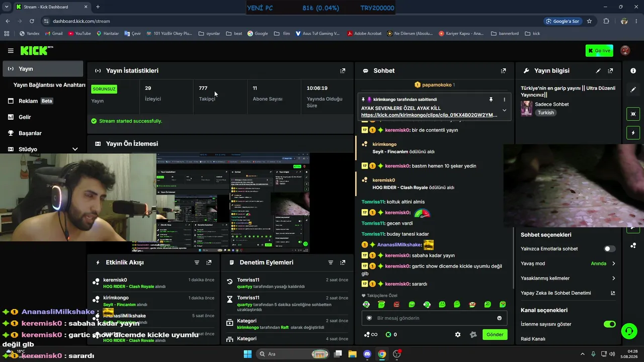The width and height of the screenshot is (644, 362).
Task: Open the Kick hamburger menu
Action: 11,51
